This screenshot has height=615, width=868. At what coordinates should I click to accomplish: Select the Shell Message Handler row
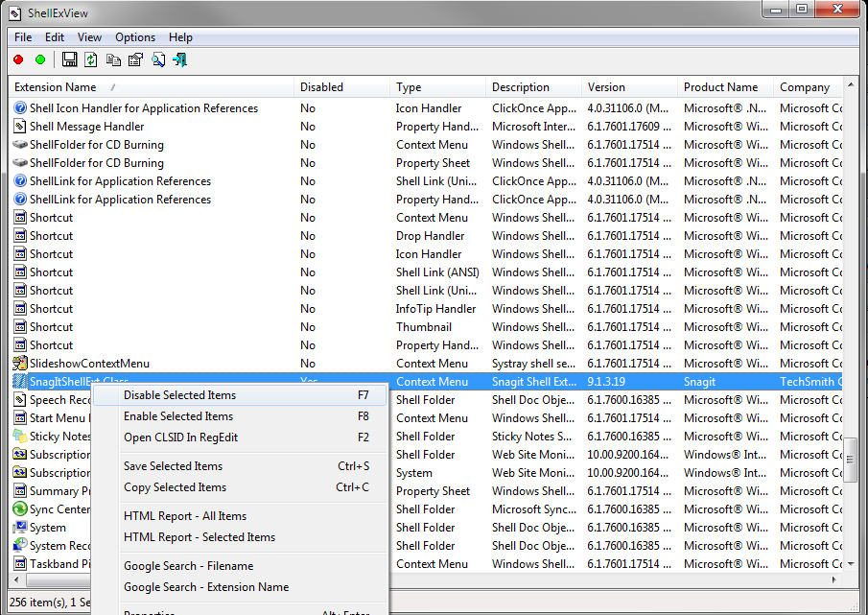[x=86, y=127]
